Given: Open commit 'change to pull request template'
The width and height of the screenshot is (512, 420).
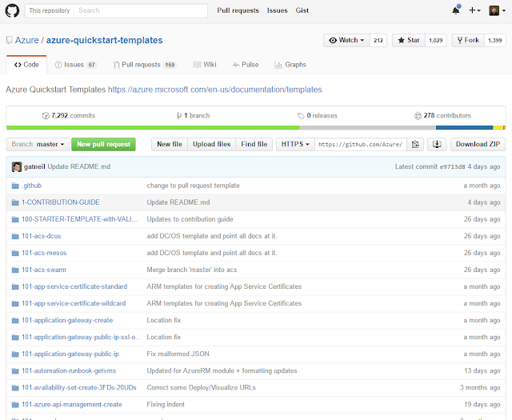Looking at the screenshot, I should pos(194,186).
